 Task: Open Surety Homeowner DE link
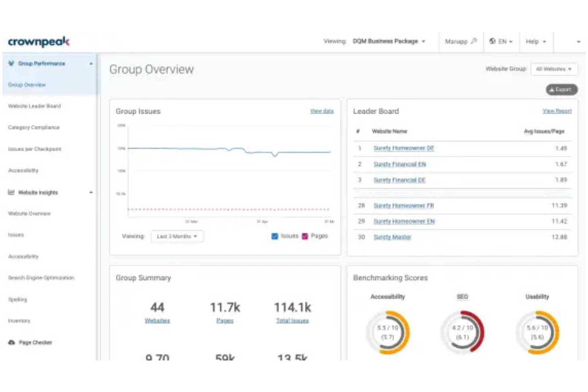[404, 148]
